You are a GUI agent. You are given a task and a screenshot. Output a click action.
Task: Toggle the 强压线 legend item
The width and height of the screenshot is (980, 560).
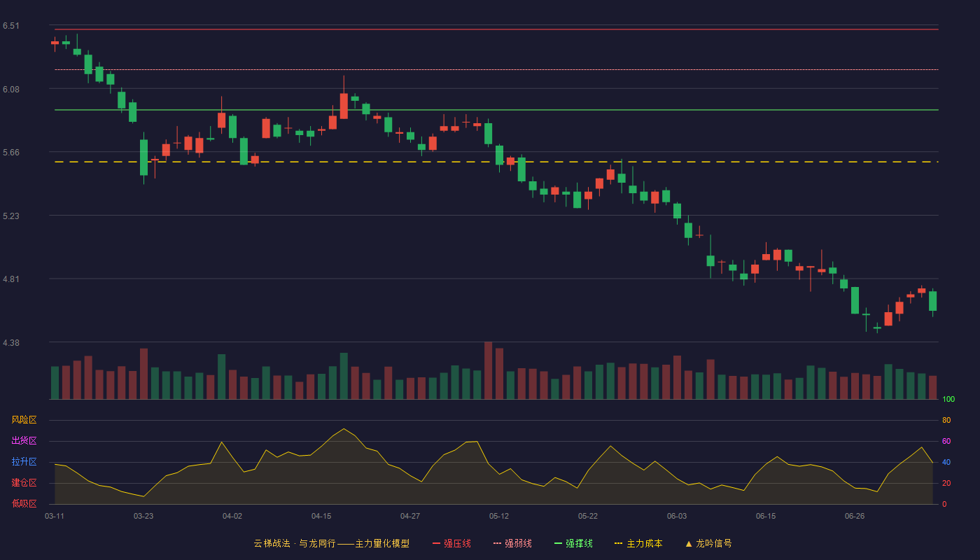pyautogui.click(x=451, y=543)
